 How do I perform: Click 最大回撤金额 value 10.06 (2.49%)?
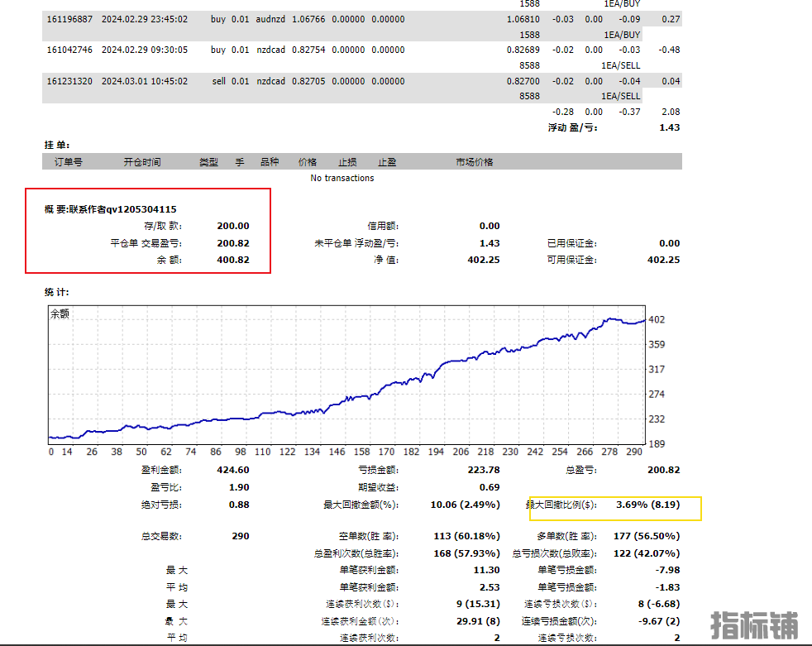(465, 505)
